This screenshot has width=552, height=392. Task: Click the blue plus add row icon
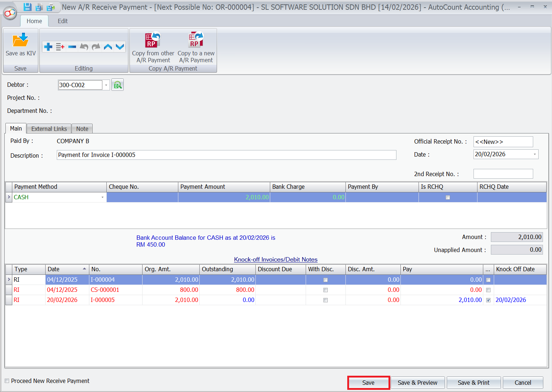[x=48, y=47]
